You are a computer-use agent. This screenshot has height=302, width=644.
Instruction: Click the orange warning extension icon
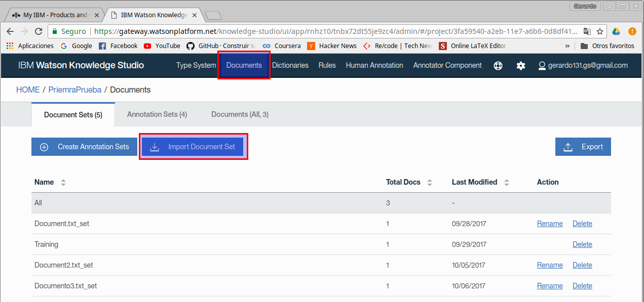[632, 31]
